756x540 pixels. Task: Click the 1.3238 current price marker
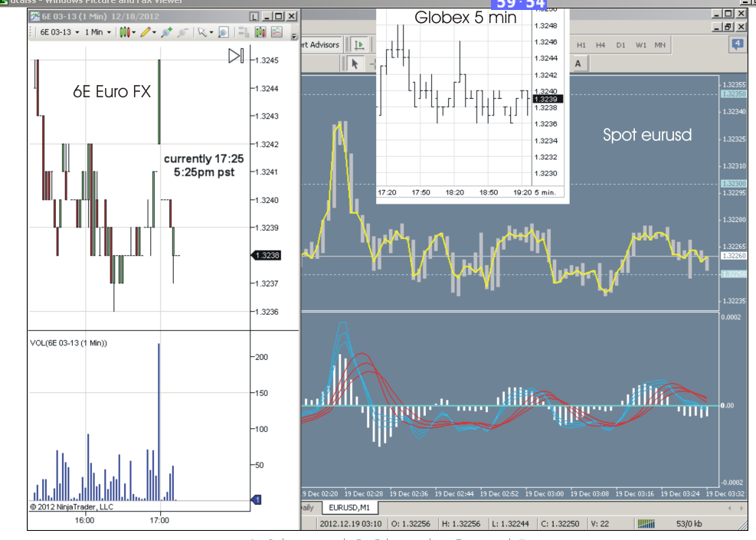[x=266, y=256]
